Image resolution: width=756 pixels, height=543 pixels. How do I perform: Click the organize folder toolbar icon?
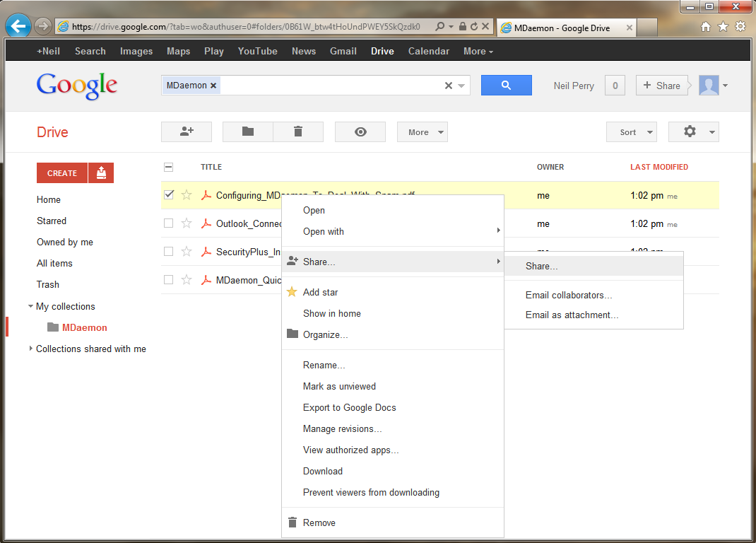tap(248, 132)
